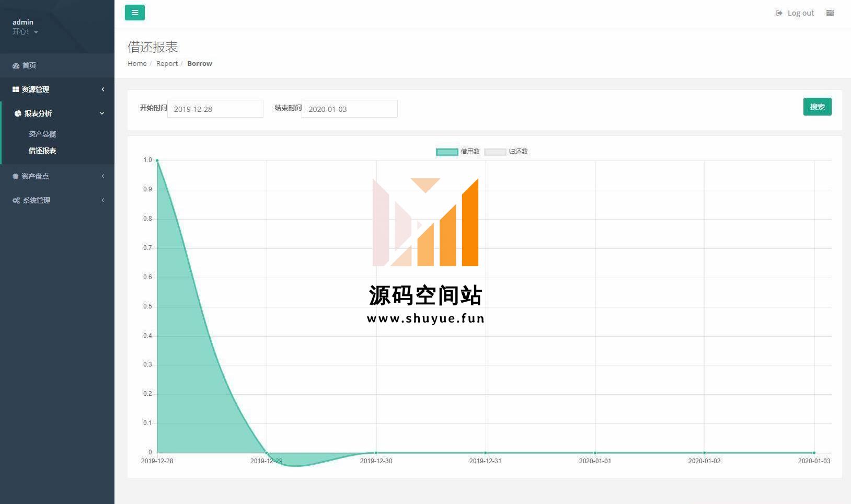The width and height of the screenshot is (851, 504).
Task: Collapse the 报表分析 menu chevron
Action: pos(102,113)
